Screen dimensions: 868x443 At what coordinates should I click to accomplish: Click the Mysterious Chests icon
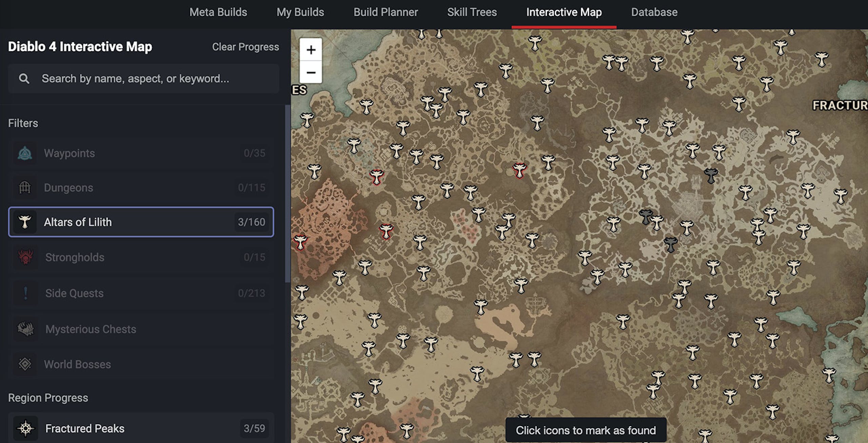pyautogui.click(x=25, y=329)
